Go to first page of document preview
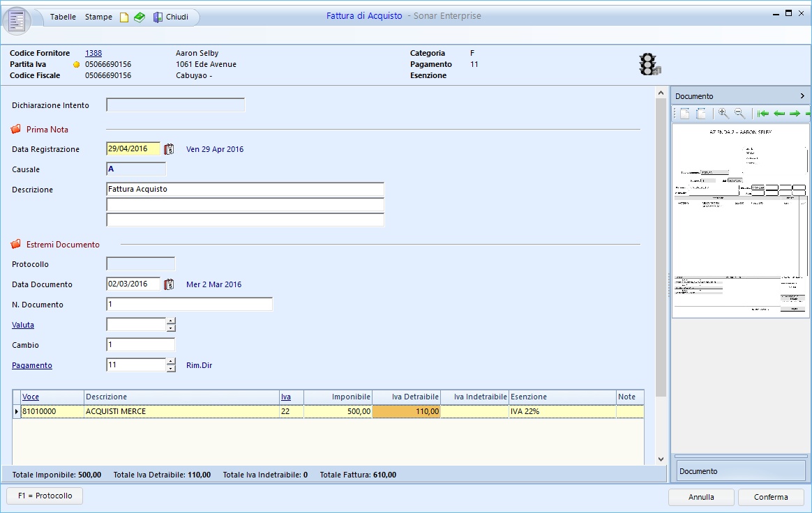This screenshot has width=812, height=513. point(763,114)
